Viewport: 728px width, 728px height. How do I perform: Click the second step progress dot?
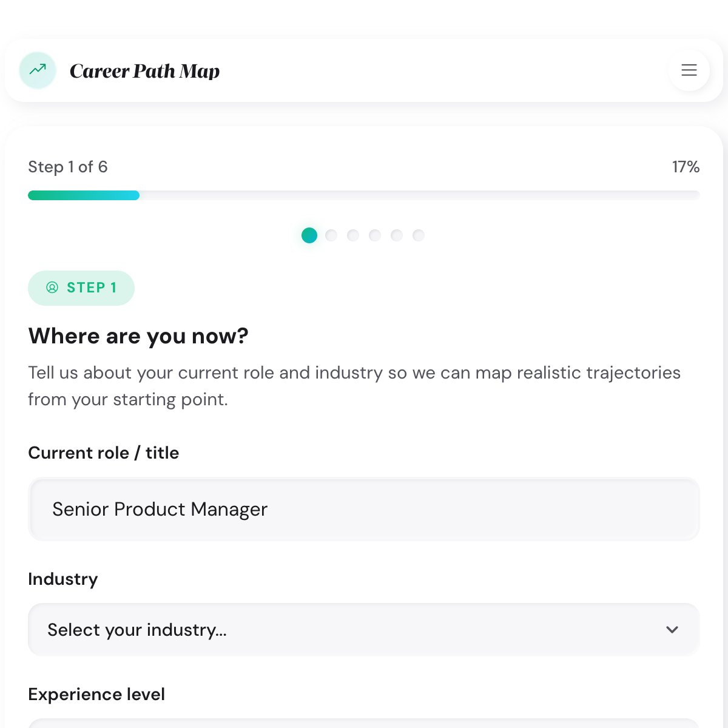[x=331, y=235]
